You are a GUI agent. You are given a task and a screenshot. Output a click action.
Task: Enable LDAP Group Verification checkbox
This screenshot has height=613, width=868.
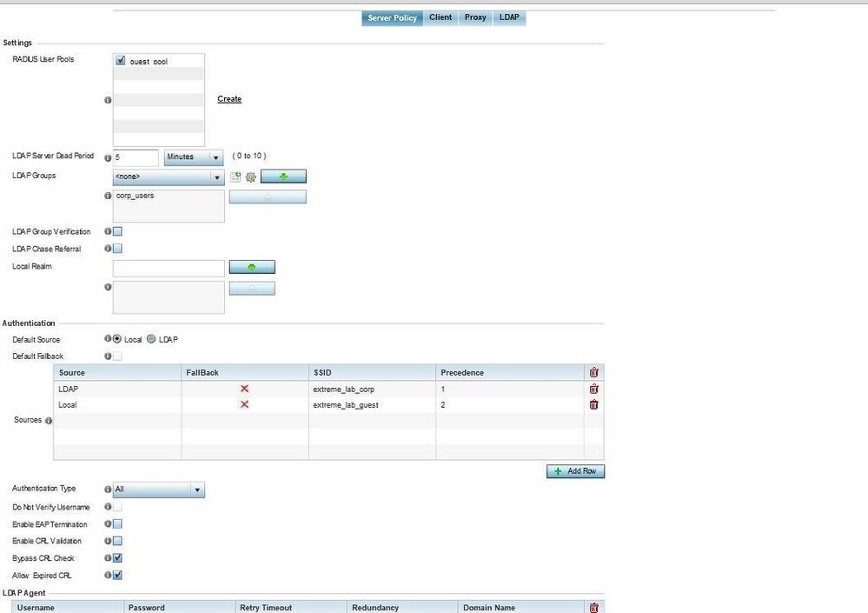pos(117,231)
